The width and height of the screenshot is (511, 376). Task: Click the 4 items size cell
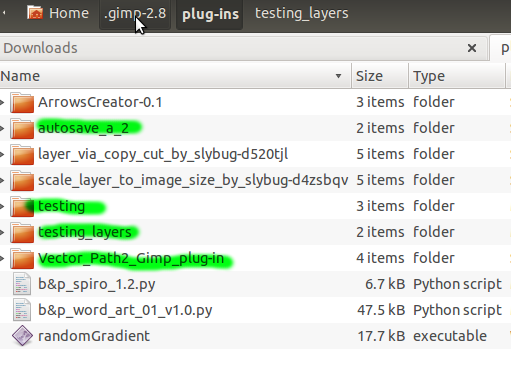pos(380,258)
